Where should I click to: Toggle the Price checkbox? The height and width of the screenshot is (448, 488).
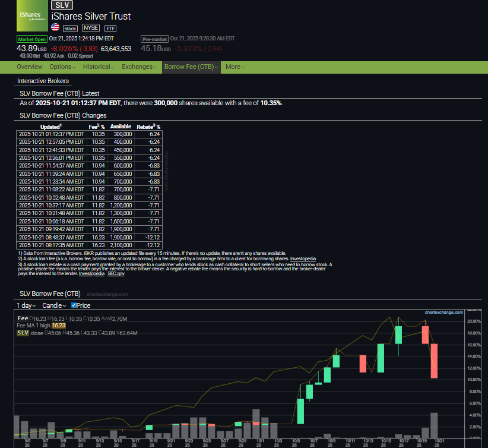tap(74, 305)
